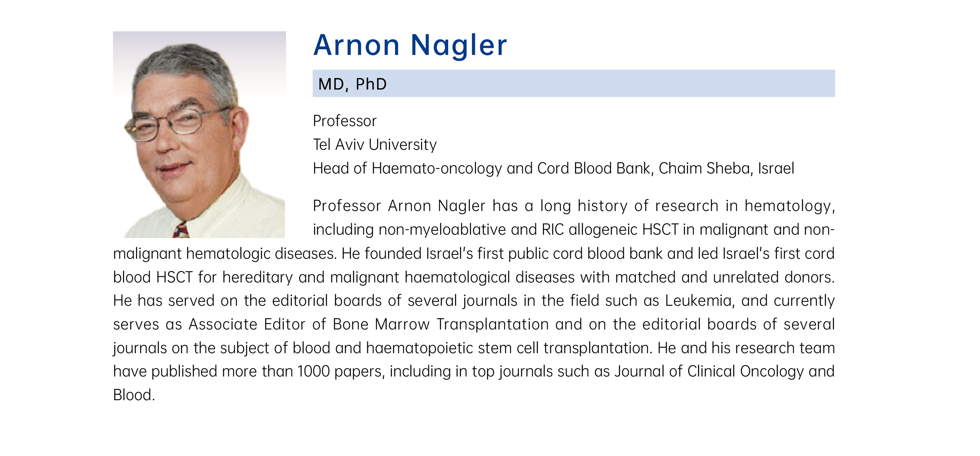
Task: Click the portrait photo of the speaker
Action: [199, 135]
